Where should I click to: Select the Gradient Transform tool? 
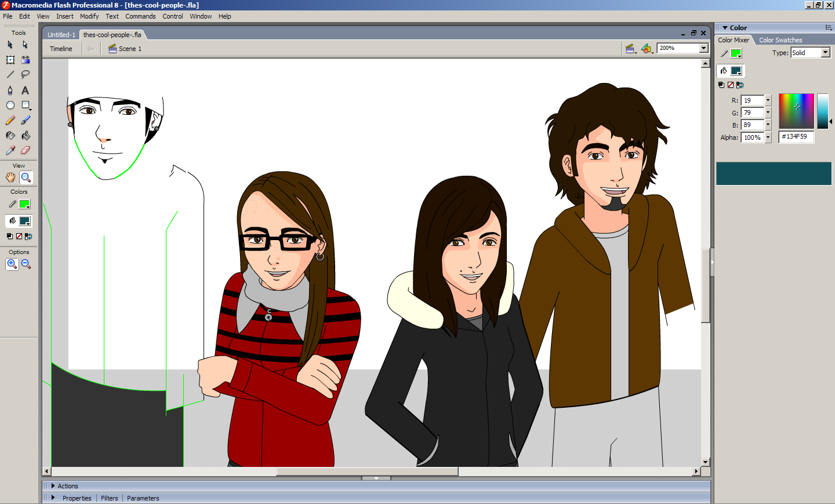coord(25,60)
